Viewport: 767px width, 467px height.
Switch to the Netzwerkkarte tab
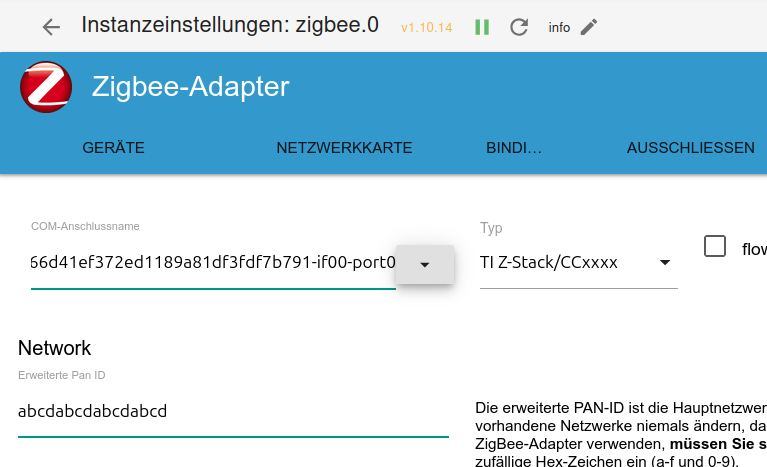pyautogui.click(x=344, y=148)
